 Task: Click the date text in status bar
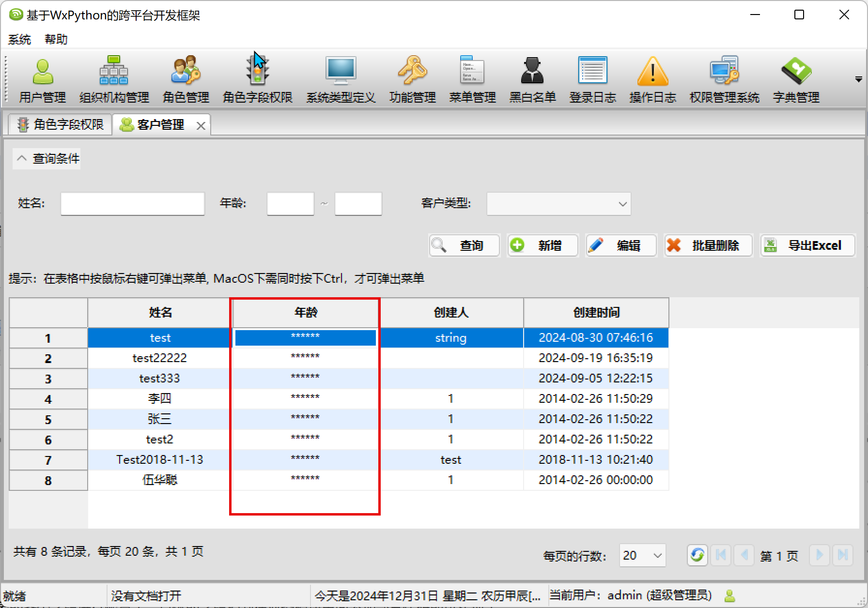pos(428,596)
